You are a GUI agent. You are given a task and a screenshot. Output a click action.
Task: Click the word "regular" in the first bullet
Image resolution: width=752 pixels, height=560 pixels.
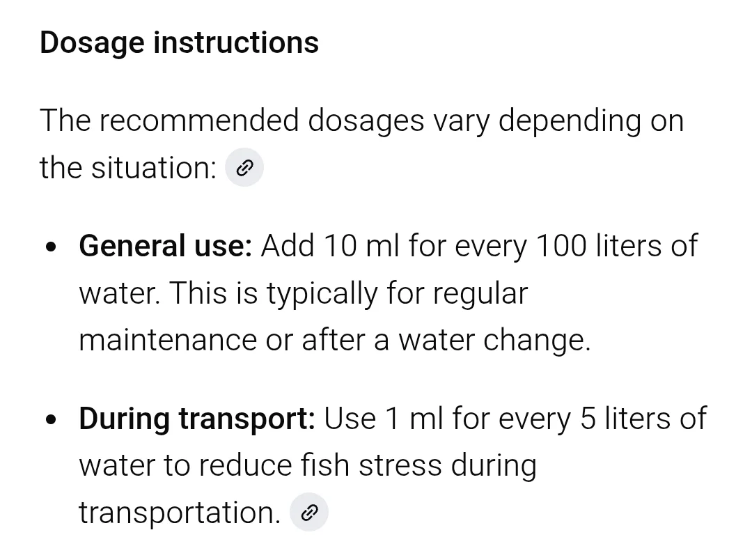pos(480,294)
